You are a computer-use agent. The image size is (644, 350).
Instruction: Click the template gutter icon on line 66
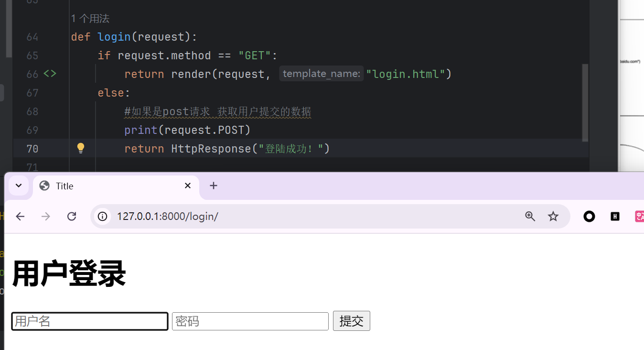click(50, 74)
